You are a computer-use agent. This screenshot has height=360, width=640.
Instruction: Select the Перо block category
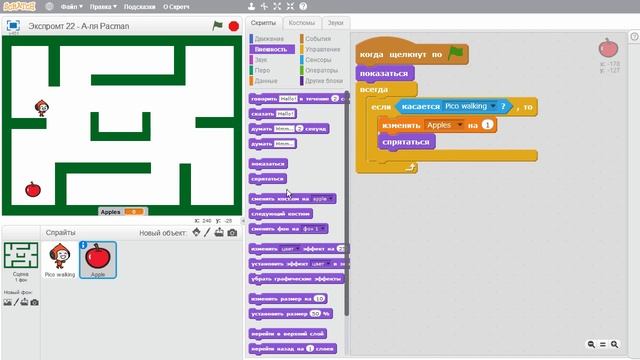262,70
